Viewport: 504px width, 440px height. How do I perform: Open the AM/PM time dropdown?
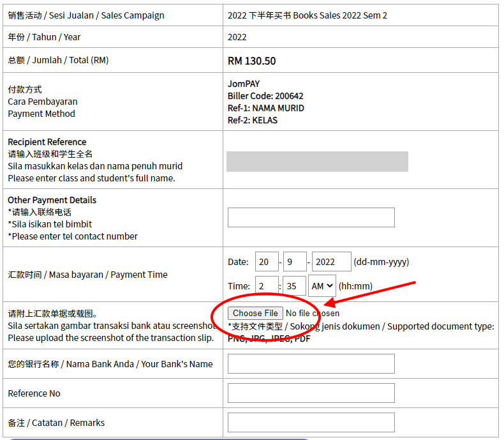[x=322, y=286]
